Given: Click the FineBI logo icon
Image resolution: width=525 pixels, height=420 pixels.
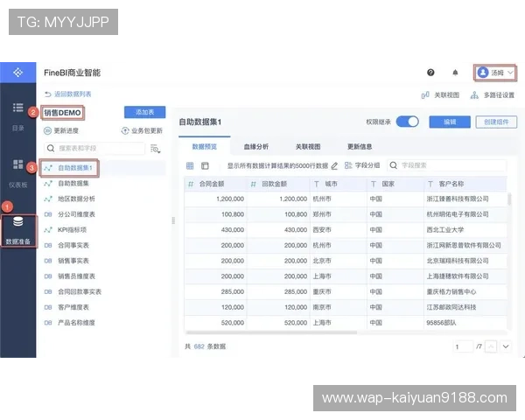Looking at the screenshot, I should [17, 73].
